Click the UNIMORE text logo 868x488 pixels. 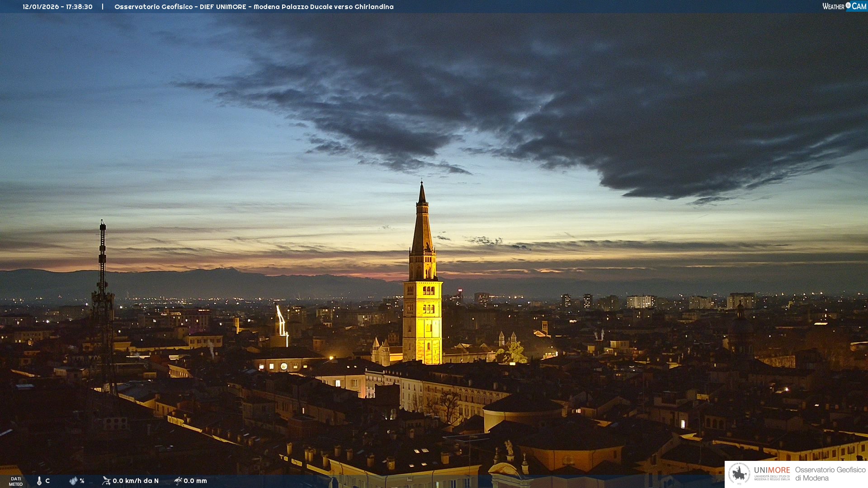pos(772,470)
